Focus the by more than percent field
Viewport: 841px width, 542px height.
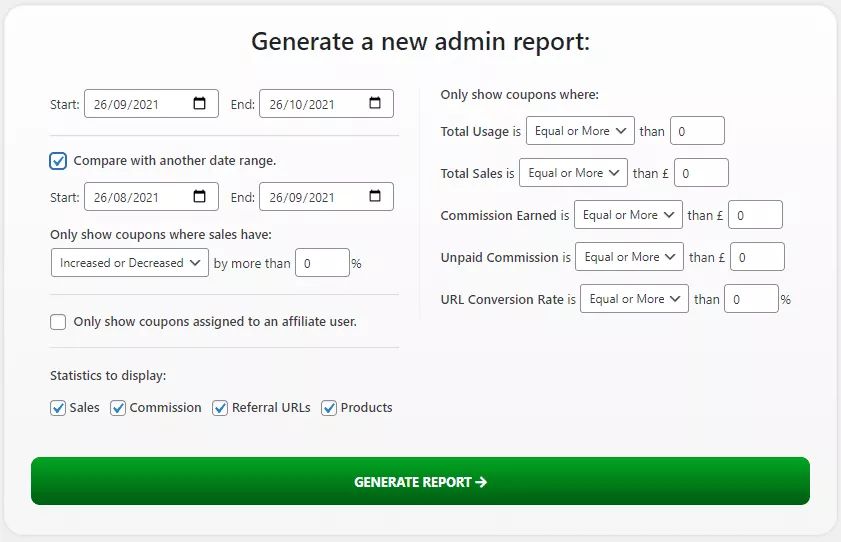322,263
